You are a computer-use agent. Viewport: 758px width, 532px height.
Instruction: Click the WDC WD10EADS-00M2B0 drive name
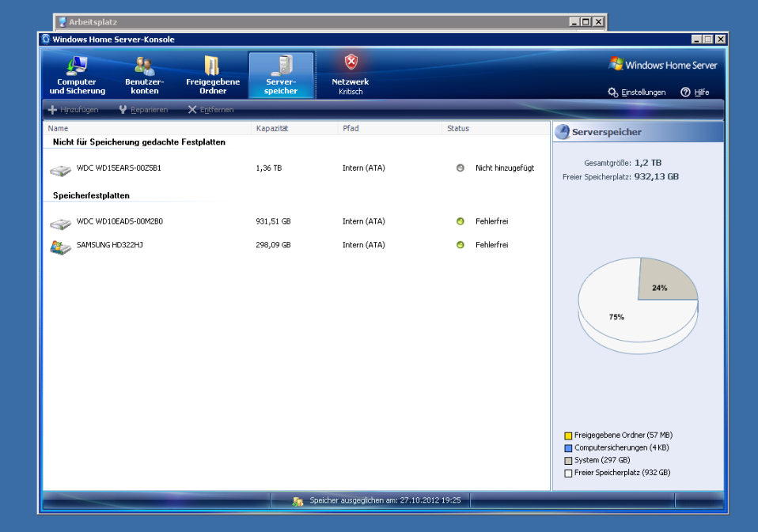pos(120,221)
